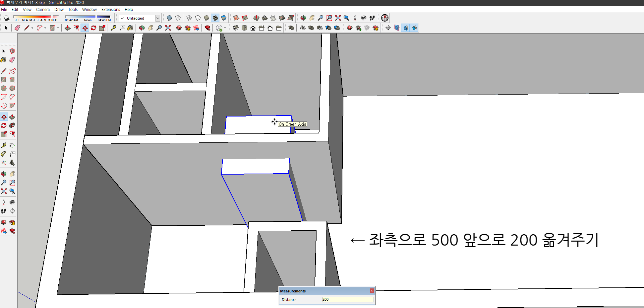The width and height of the screenshot is (644, 308).
Task: Switch to Shaded face style
Action: 206,18
